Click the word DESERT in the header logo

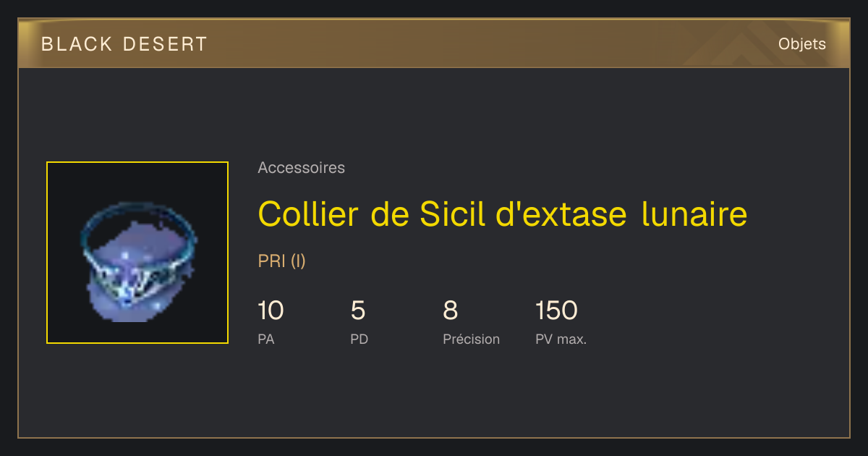165,44
